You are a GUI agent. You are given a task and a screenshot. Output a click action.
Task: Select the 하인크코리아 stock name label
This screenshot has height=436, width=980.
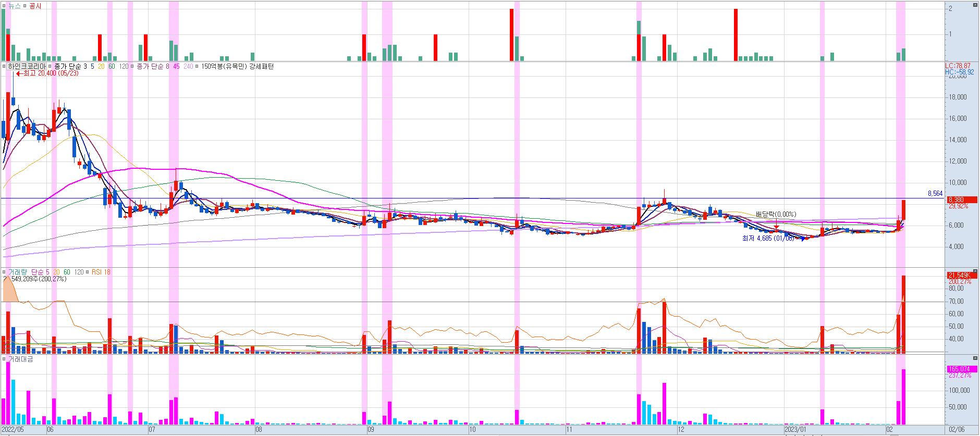(x=27, y=66)
